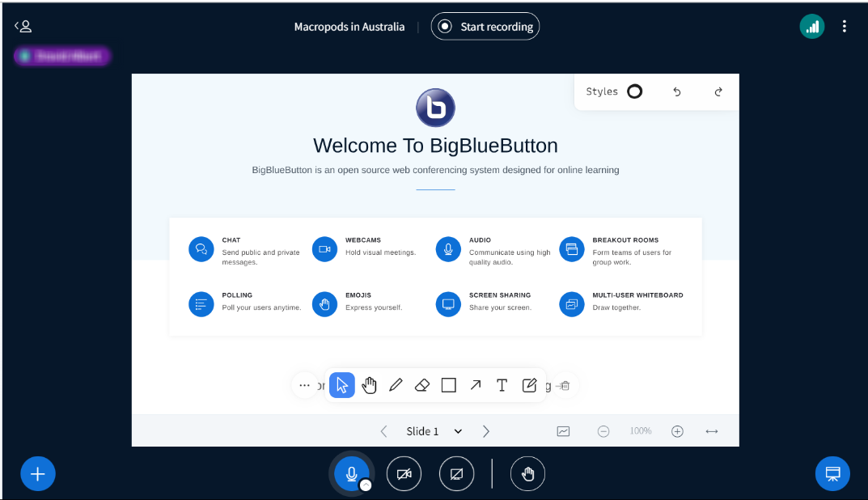Redo whiteboard action
868x500 pixels.
[718, 92]
